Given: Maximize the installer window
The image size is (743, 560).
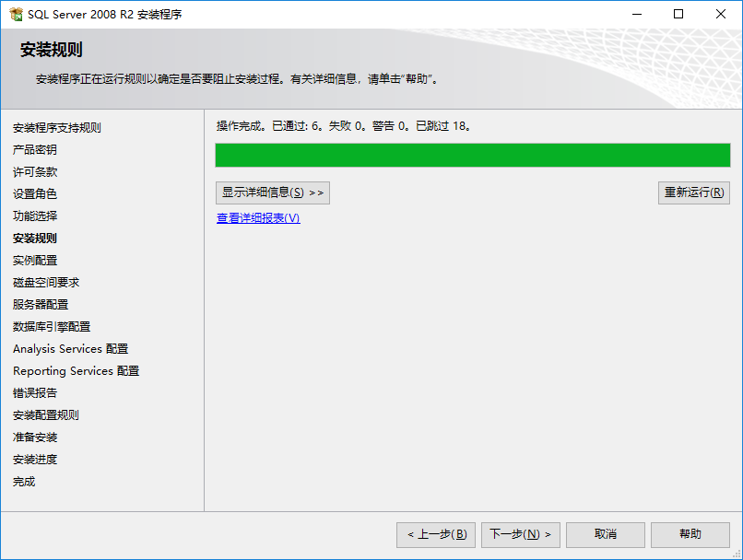Looking at the screenshot, I should 678,14.
